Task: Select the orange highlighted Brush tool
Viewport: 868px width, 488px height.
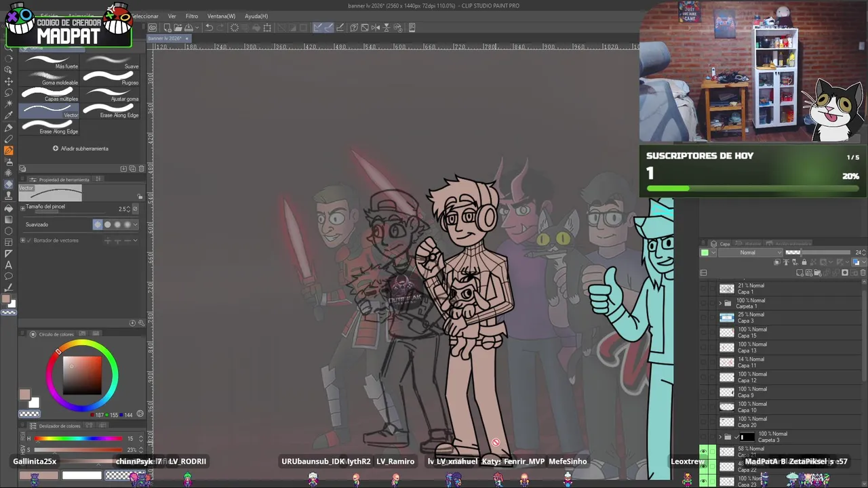Action: coord(9,150)
